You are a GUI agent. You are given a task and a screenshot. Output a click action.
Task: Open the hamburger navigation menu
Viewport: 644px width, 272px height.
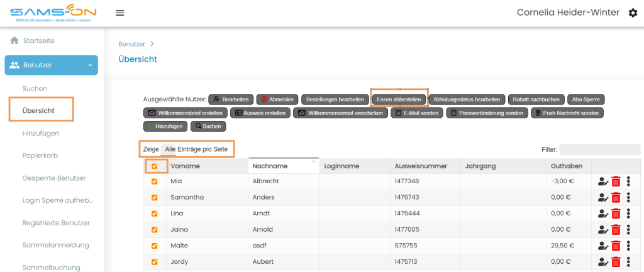click(119, 13)
